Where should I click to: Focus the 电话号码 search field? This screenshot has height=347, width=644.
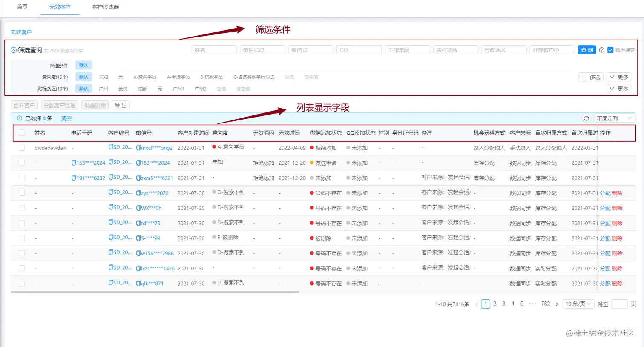(262, 50)
